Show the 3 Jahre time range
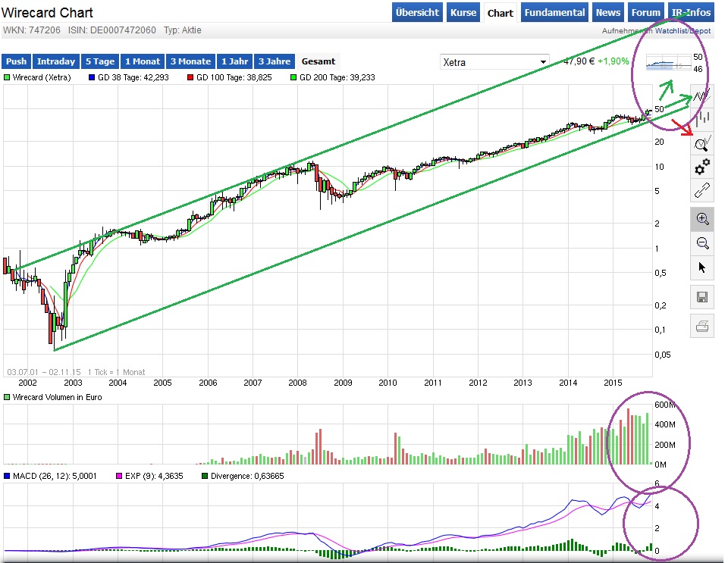This screenshot has width=728, height=563. (x=275, y=61)
